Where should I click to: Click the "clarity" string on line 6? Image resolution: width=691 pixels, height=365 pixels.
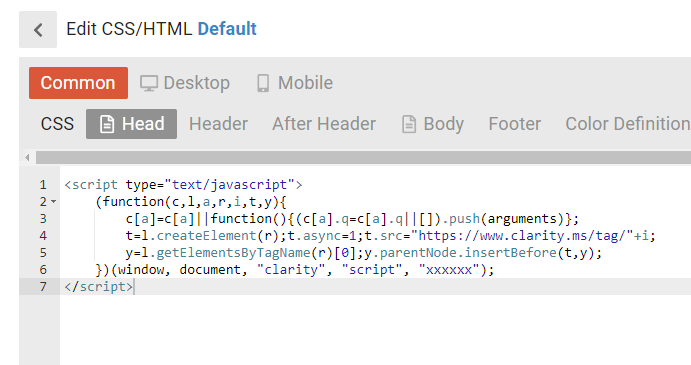pyautogui.click(x=291, y=270)
